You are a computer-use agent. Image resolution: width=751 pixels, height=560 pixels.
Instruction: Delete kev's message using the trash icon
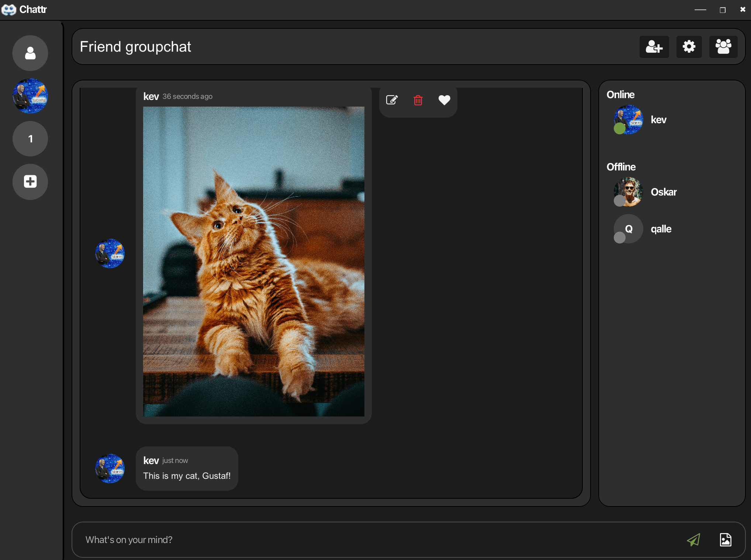418,100
